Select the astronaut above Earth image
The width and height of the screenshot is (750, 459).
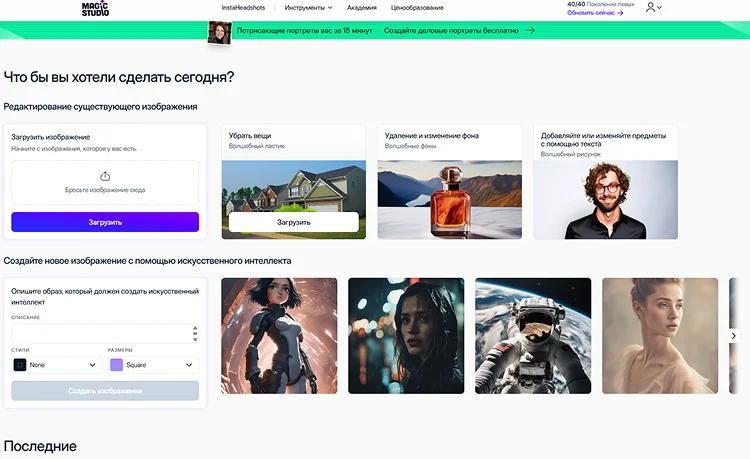click(x=533, y=336)
